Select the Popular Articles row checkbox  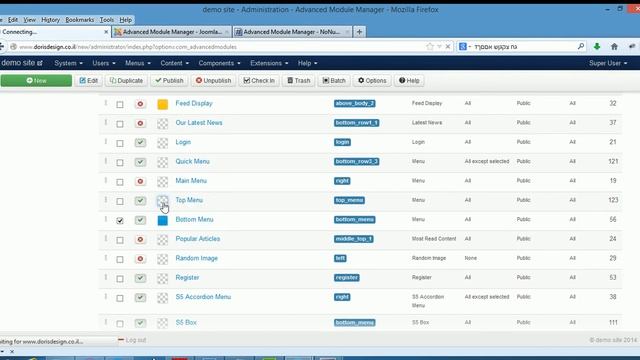tap(120, 240)
